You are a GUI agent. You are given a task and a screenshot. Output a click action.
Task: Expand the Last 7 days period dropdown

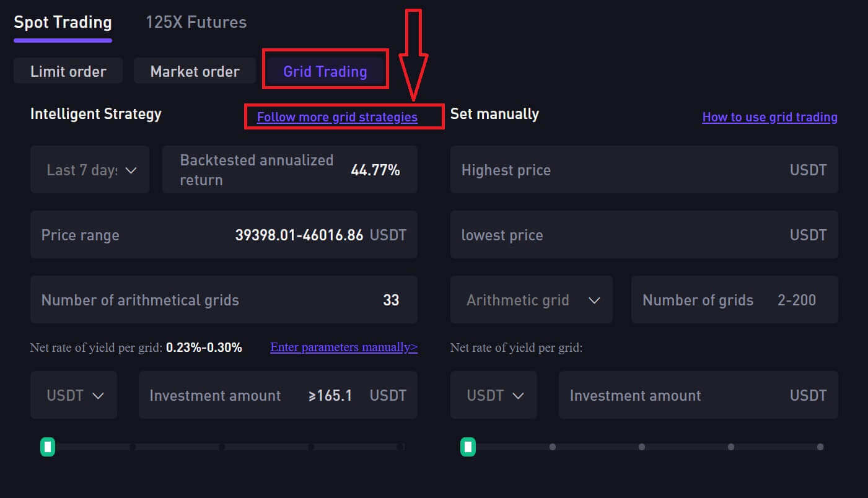[x=89, y=169]
